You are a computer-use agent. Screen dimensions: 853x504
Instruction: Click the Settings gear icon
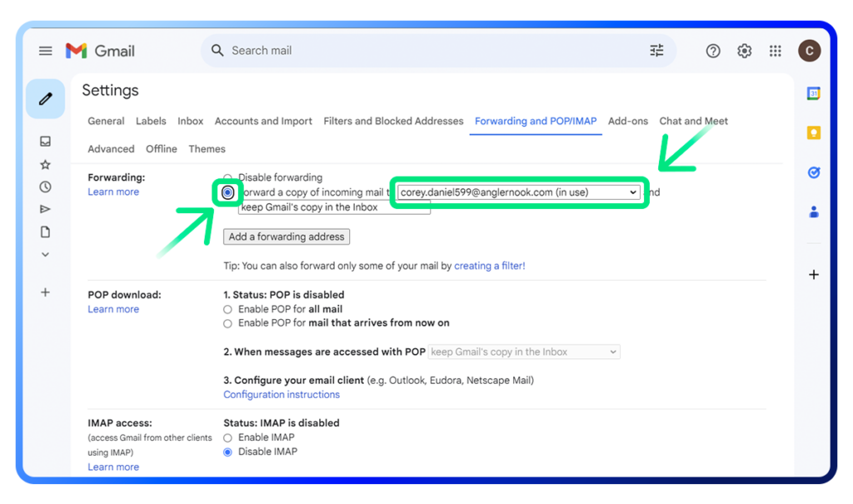tap(744, 51)
